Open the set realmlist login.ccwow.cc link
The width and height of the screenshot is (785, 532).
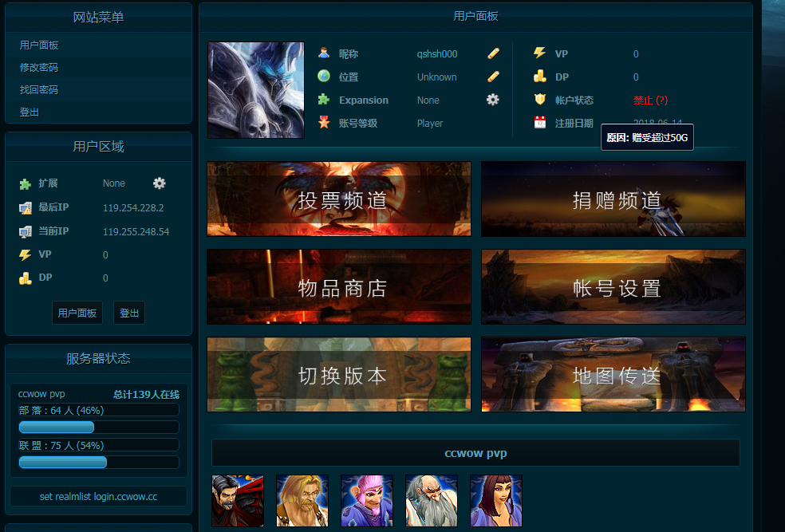pyautogui.click(x=97, y=496)
